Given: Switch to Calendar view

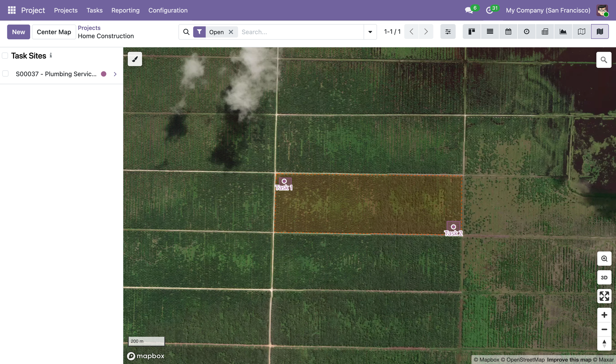Looking at the screenshot, I should (x=508, y=31).
